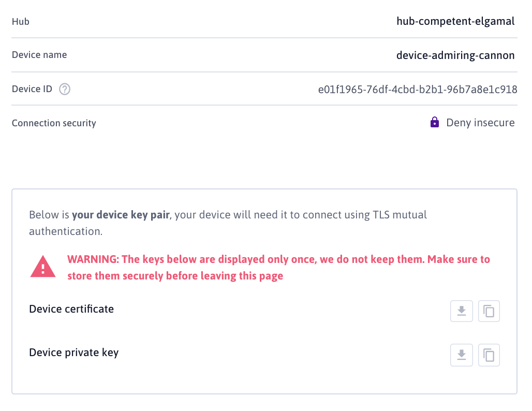Open the Device ID help question mark
This screenshot has width=532, height=411.
pyautogui.click(x=65, y=89)
